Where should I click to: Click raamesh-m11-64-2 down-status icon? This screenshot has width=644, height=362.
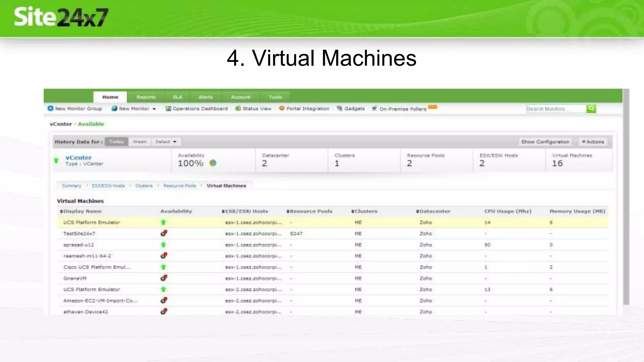[x=164, y=255]
